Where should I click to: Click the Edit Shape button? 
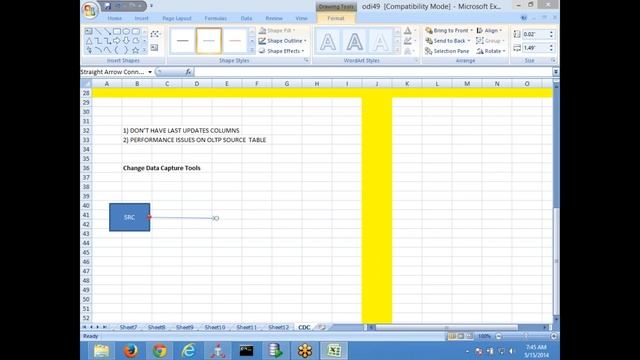point(155,34)
